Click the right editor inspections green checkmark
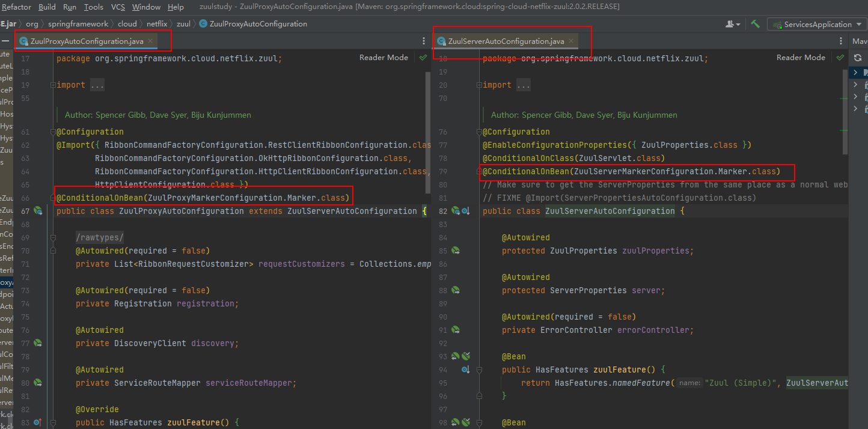This screenshot has height=429, width=868. (x=840, y=58)
